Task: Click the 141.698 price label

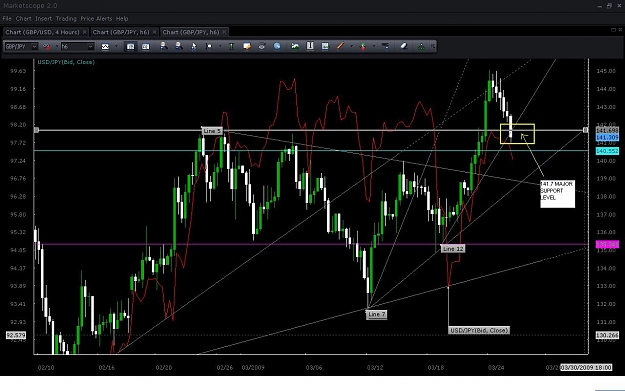Action: click(607, 130)
